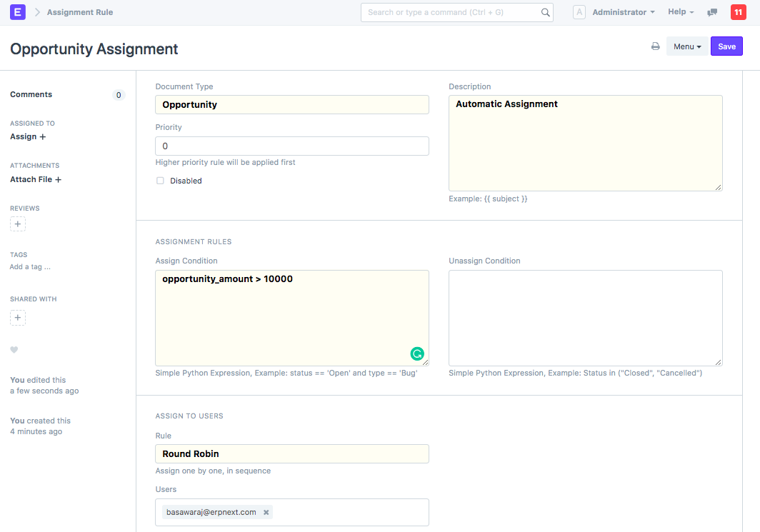
Task: Toggle the Disabled checkbox
Action: (161, 181)
